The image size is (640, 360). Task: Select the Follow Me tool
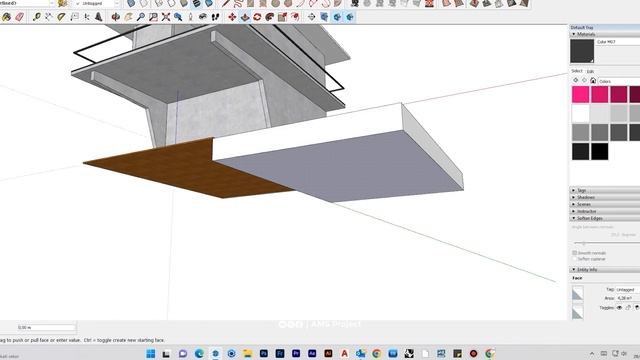[270, 17]
